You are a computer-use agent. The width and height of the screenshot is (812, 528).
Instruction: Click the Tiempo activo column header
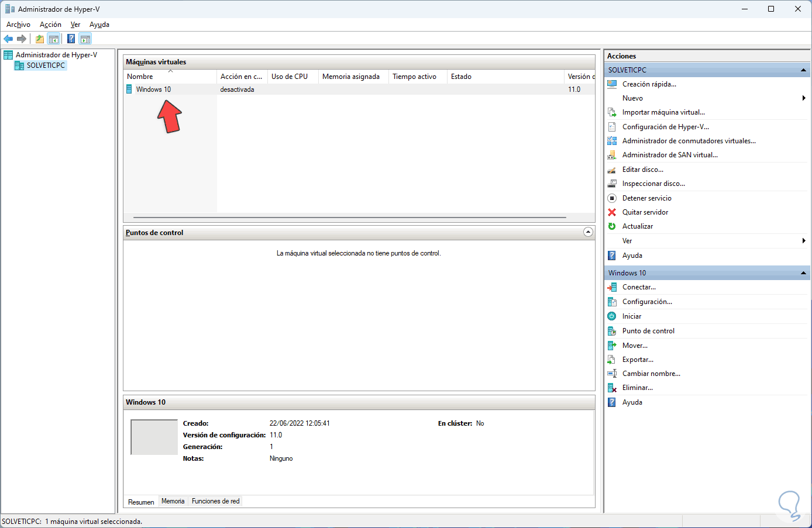click(418, 77)
